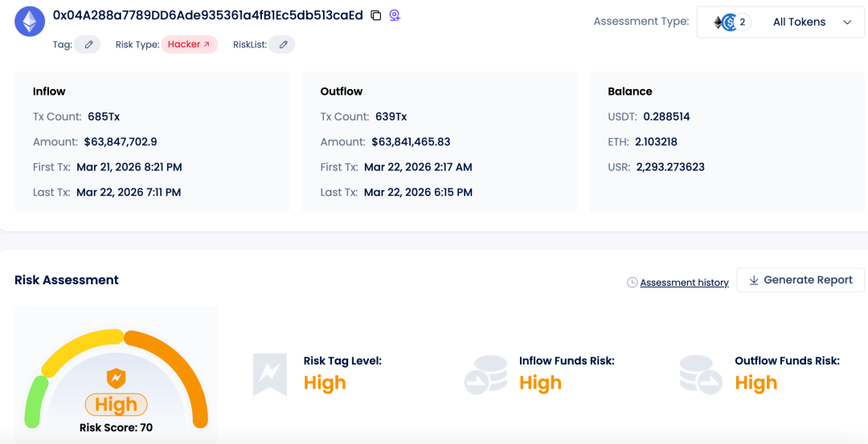Click the USR balance value
Viewport: 868px width, 444px height.
pos(670,167)
